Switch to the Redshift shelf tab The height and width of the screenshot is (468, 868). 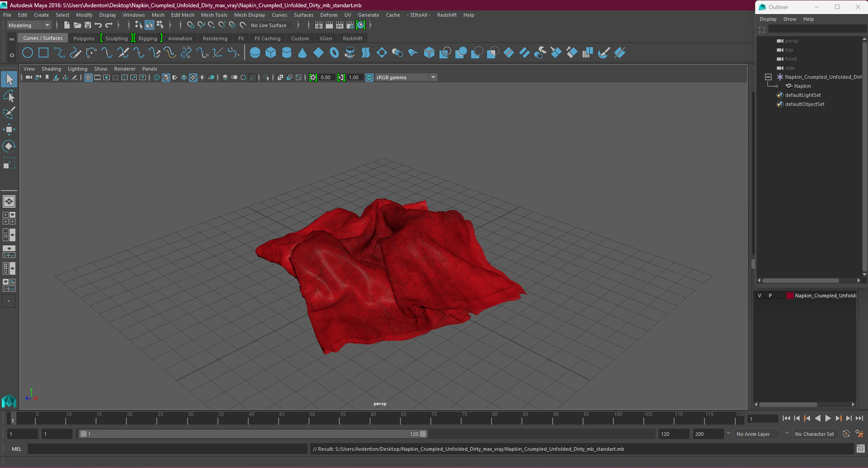(x=352, y=38)
